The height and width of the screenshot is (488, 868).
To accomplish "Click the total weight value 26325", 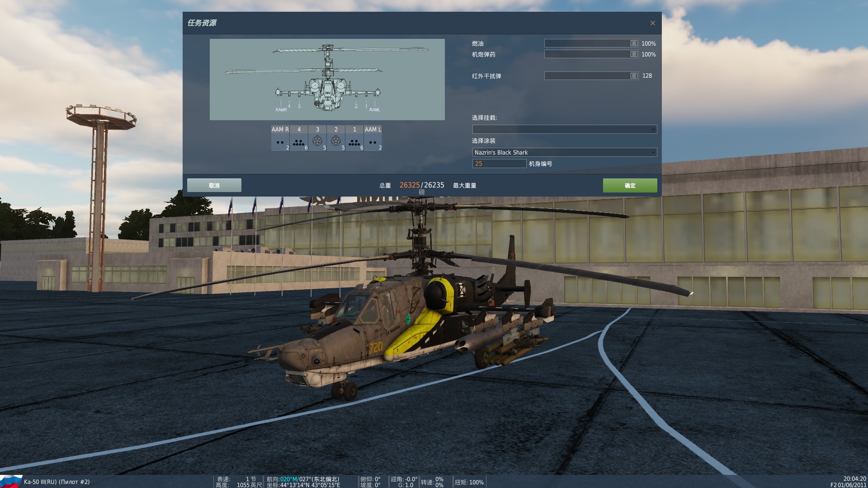I will tap(409, 185).
